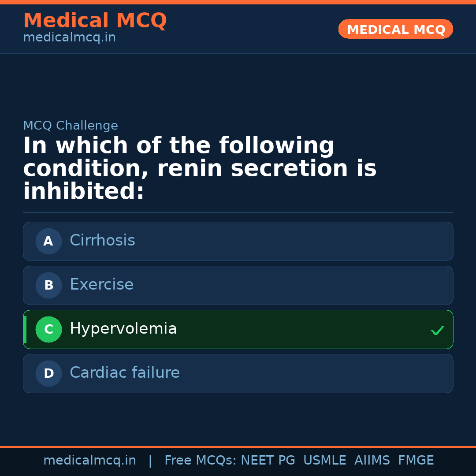Viewport: 476px width, 476px height.
Task: Click the medicalmcq.in link under the logo
Action: pos(69,37)
